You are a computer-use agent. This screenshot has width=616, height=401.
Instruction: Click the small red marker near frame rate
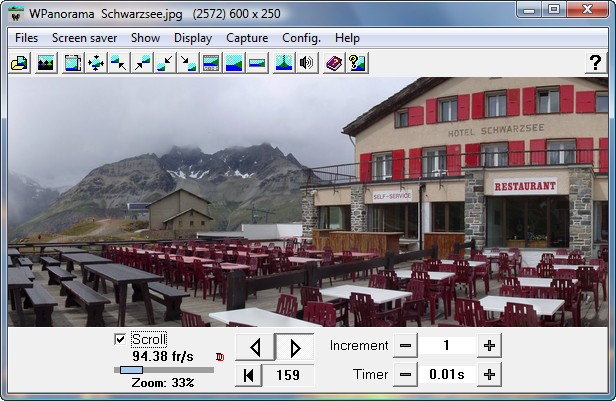point(220,357)
